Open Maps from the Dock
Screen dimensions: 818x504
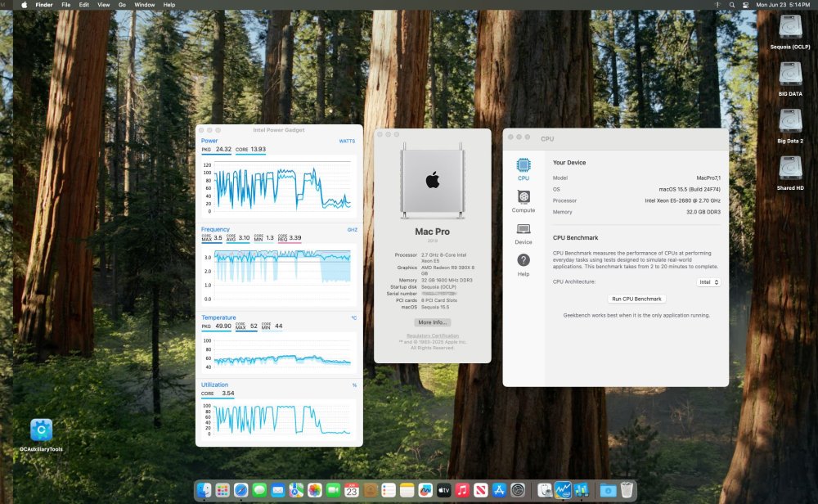[296, 490]
